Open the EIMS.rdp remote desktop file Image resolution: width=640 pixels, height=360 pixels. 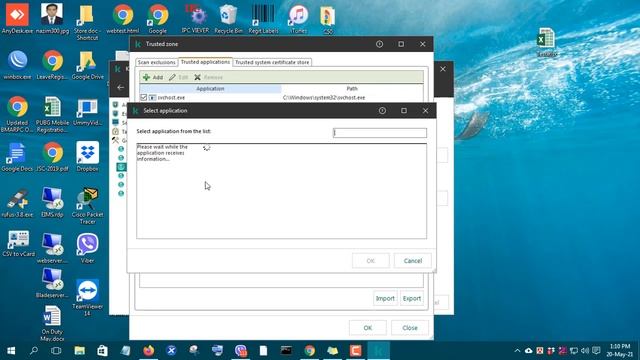point(52,203)
